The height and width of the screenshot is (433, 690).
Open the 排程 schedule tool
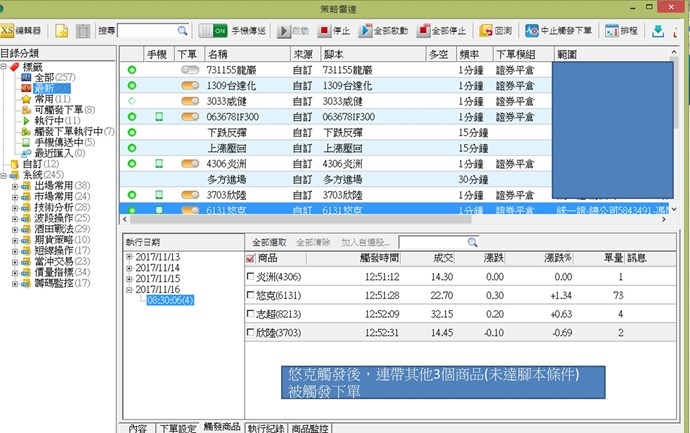628,31
